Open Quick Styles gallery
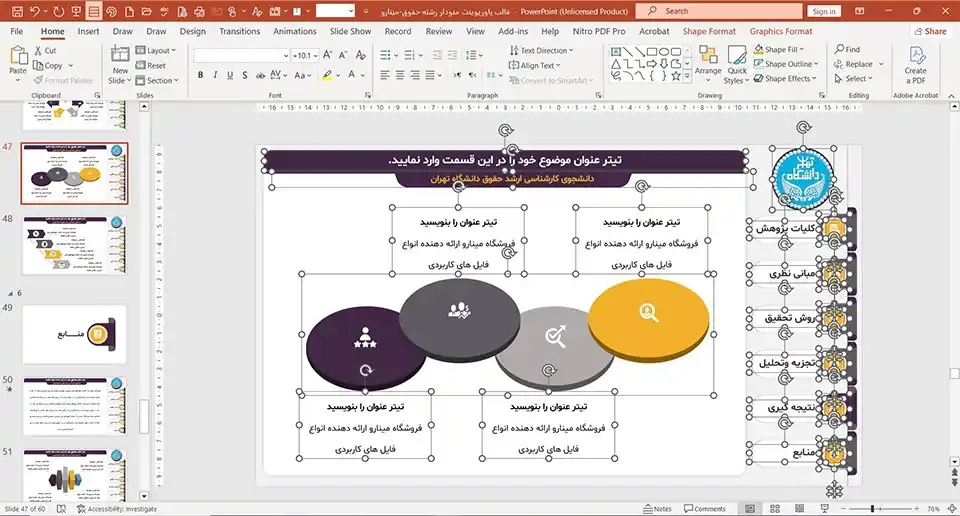 click(737, 64)
